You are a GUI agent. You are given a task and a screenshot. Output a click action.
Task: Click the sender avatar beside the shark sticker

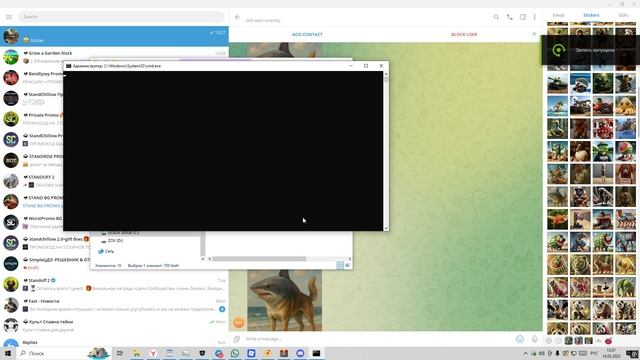(239, 323)
